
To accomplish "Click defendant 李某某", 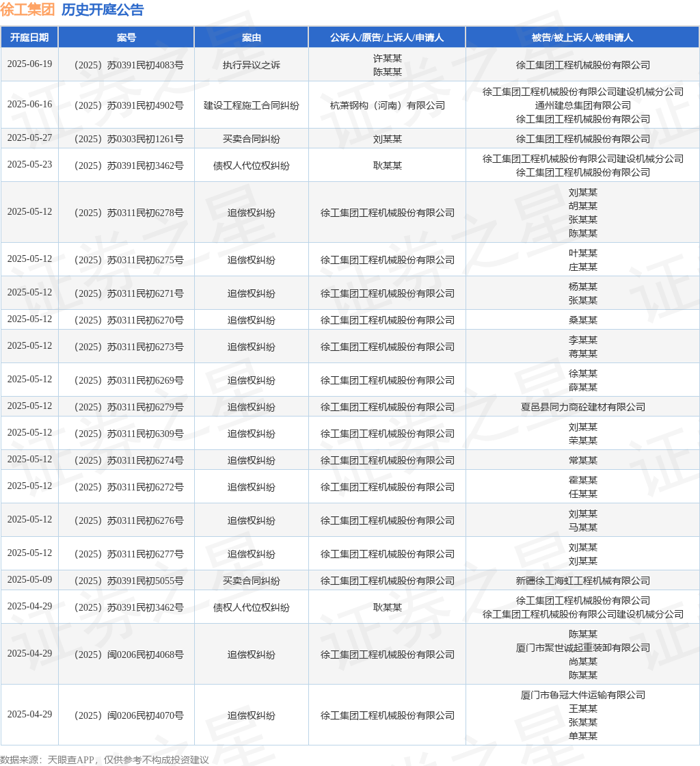I will pyautogui.click(x=583, y=340).
